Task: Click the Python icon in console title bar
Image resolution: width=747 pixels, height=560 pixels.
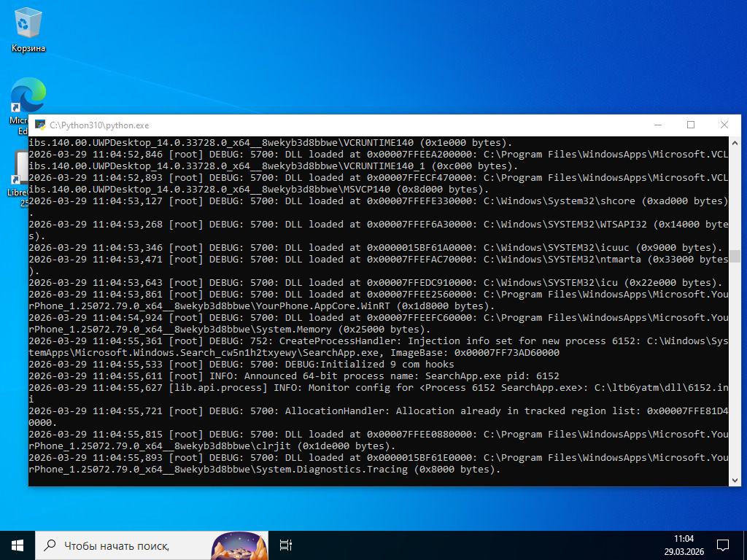Action: (x=40, y=125)
